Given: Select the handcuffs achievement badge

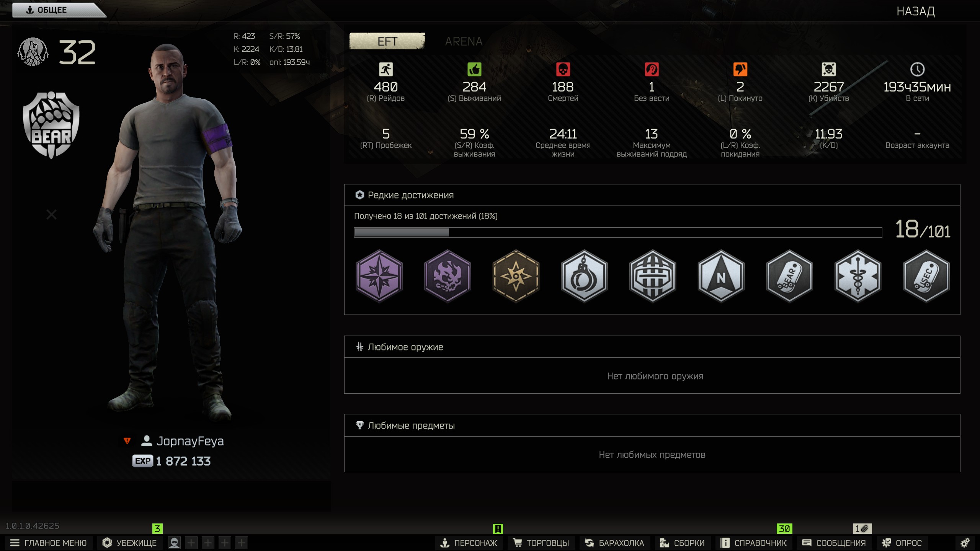Looking at the screenshot, I should (584, 276).
